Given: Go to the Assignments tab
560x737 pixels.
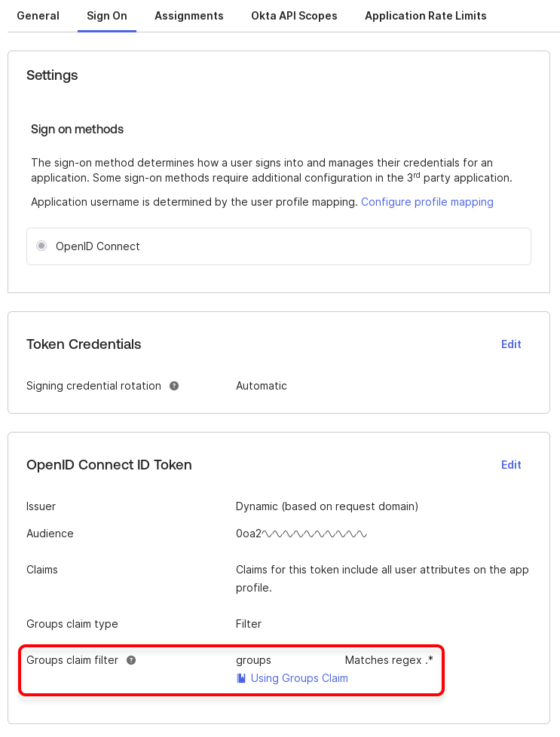Looking at the screenshot, I should coord(189,16).
